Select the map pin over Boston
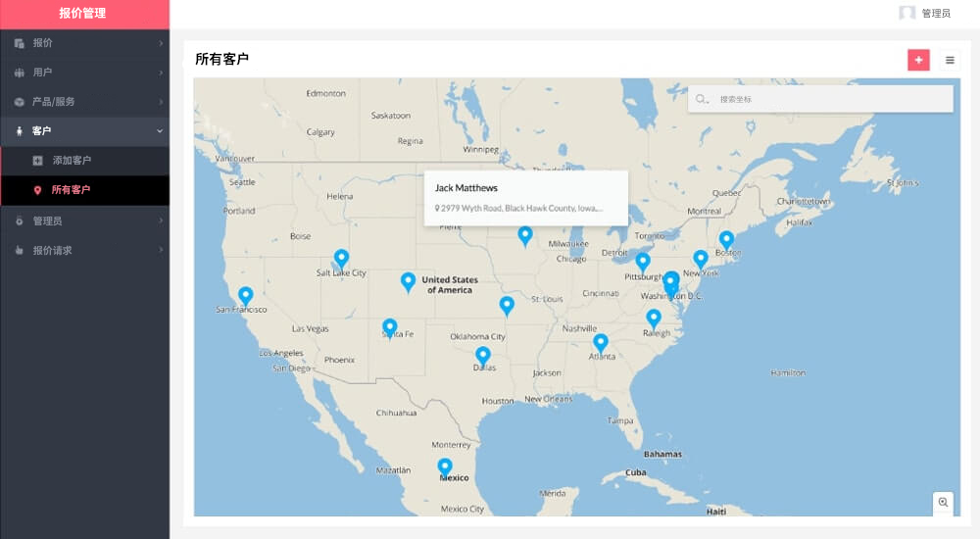The height and width of the screenshot is (539, 980). click(x=726, y=238)
